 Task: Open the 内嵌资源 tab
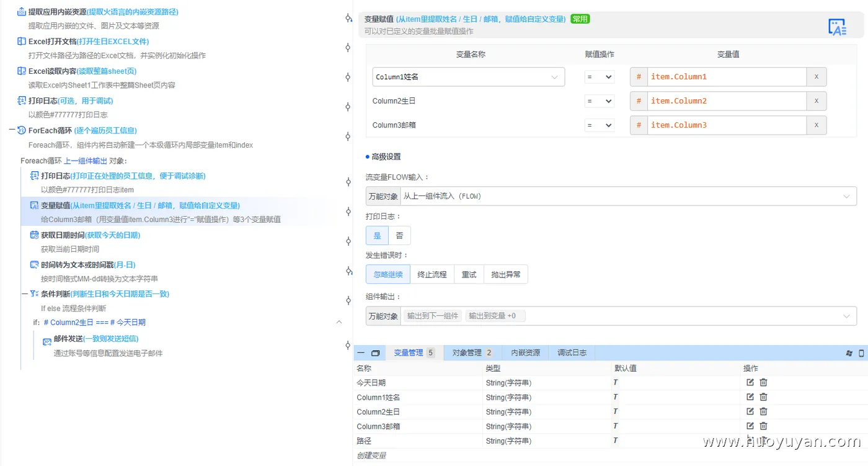click(x=525, y=353)
